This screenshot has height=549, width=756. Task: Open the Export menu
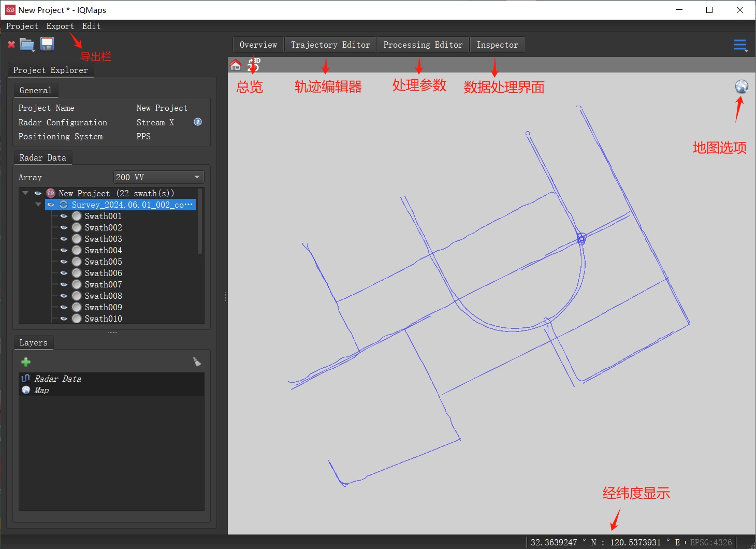coord(60,26)
